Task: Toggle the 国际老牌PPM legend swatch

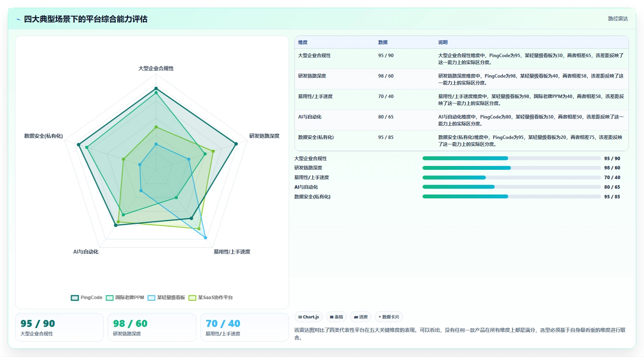Action: 110,298
